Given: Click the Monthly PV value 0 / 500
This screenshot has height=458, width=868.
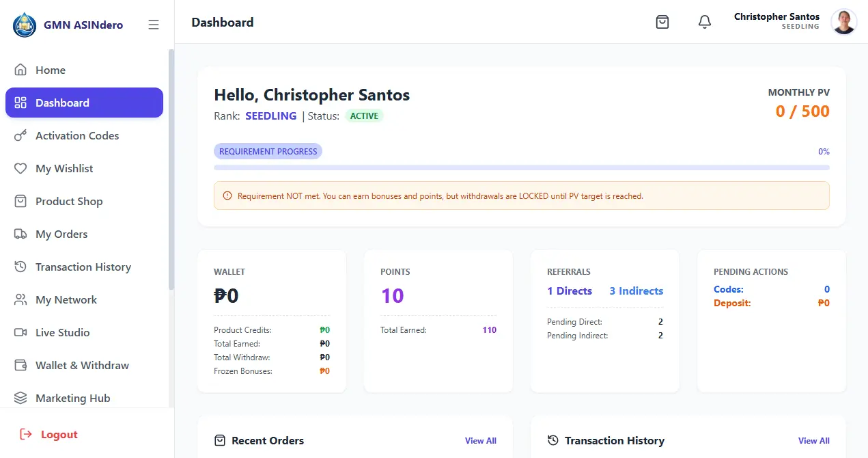Looking at the screenshot, I should click(x=802, y=111).
